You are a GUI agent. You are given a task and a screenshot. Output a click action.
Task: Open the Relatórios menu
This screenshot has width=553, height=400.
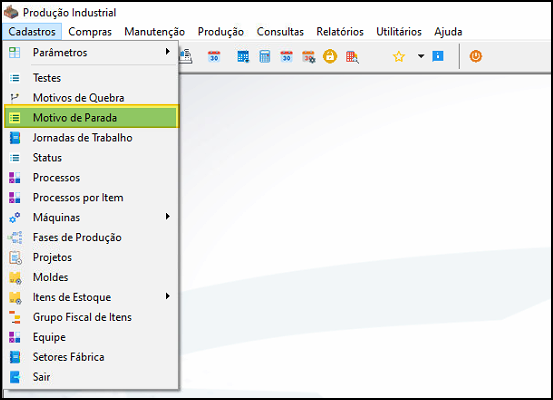[x=340, y=32]
